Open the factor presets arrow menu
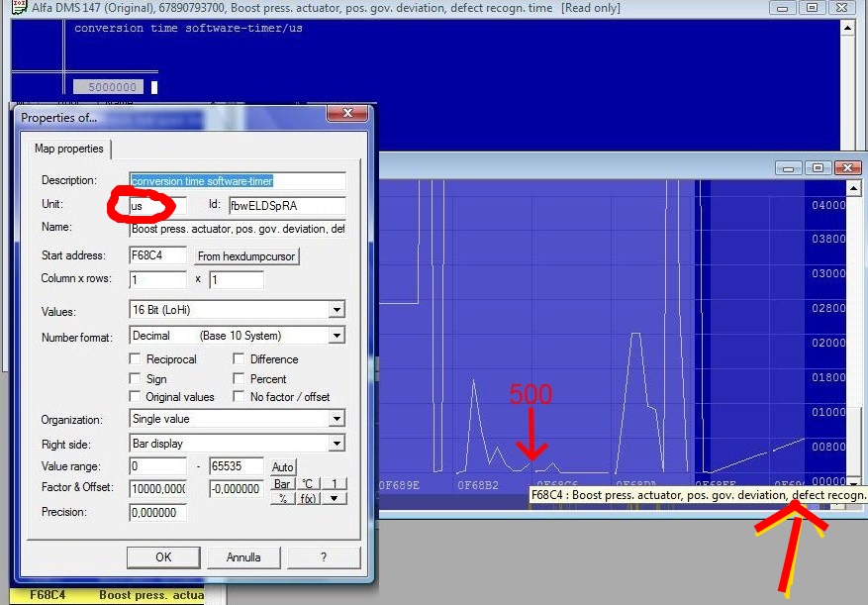 (x=335, y=498)
